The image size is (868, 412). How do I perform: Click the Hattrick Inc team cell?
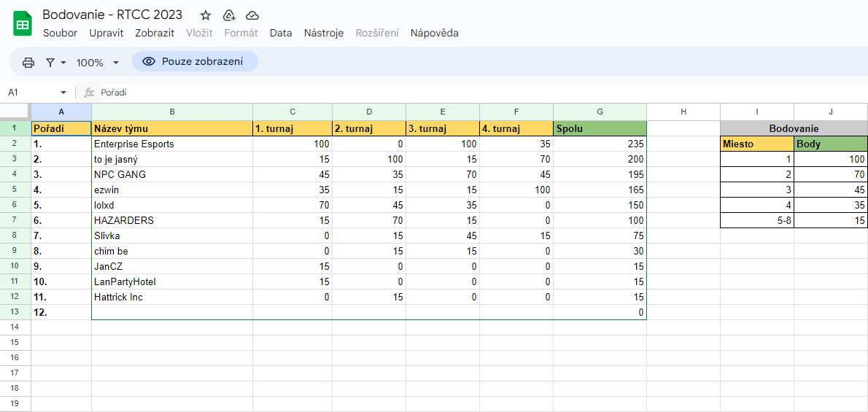click(172, 297)
